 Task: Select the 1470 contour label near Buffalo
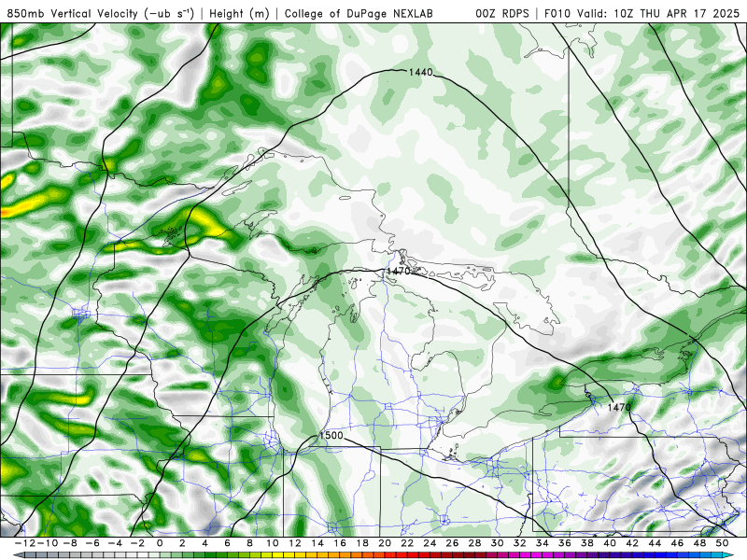[x=619, y=407]
